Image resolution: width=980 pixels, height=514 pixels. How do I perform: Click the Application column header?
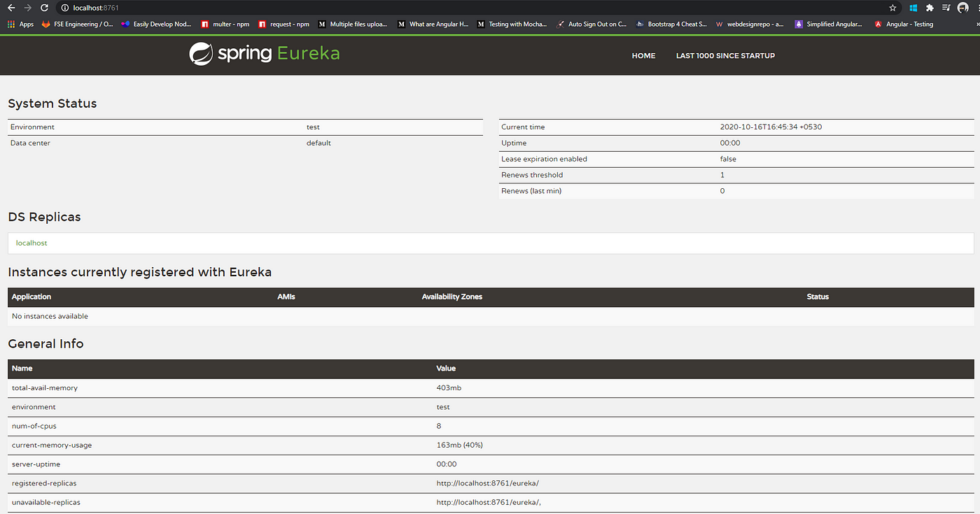pyautogui.click(x=31, y=297)
